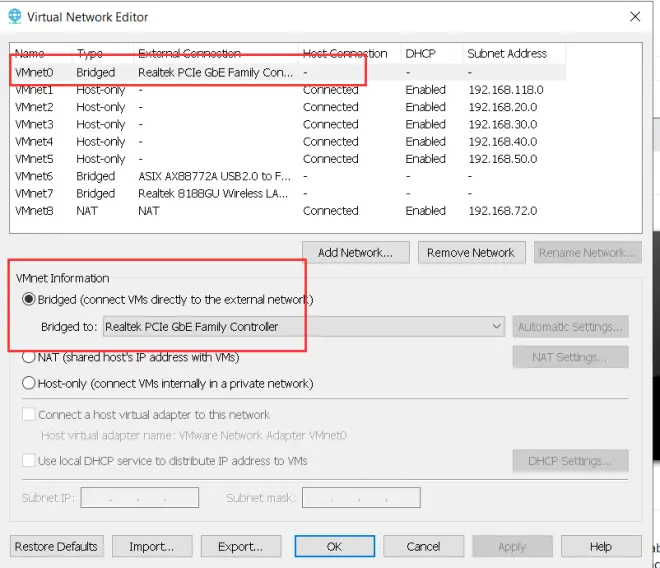Select the VMnet5 row

(x=287, y=159)
